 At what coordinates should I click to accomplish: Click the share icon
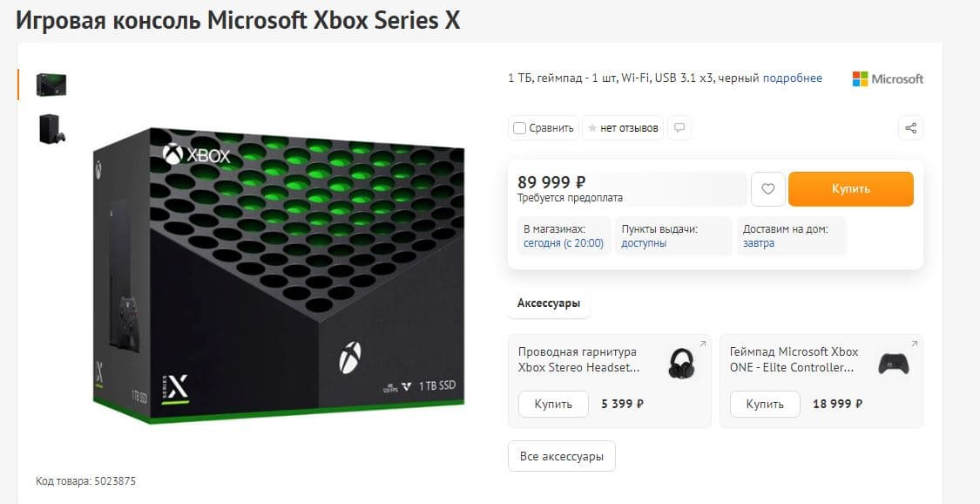point(910,128)
